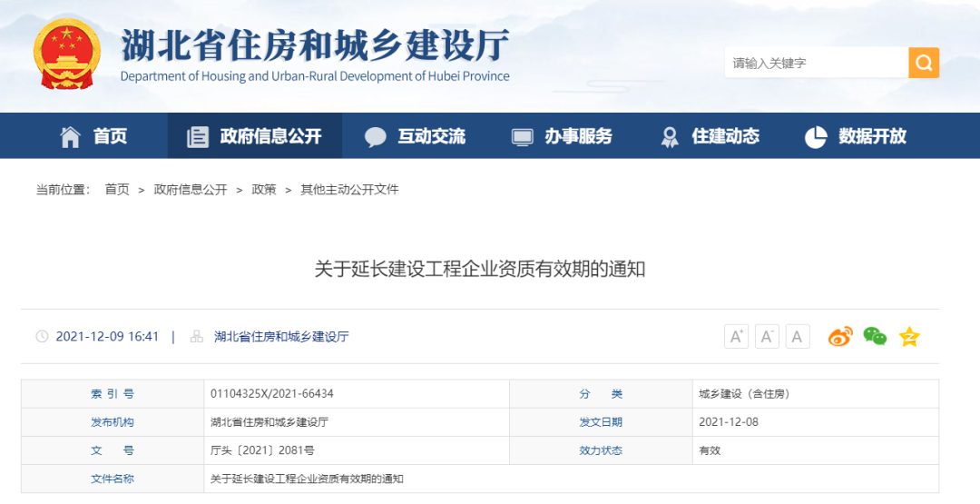Viewport: 980px width, 504px height.
Task: Reset font size with plain A button
Action: [798, 336]
